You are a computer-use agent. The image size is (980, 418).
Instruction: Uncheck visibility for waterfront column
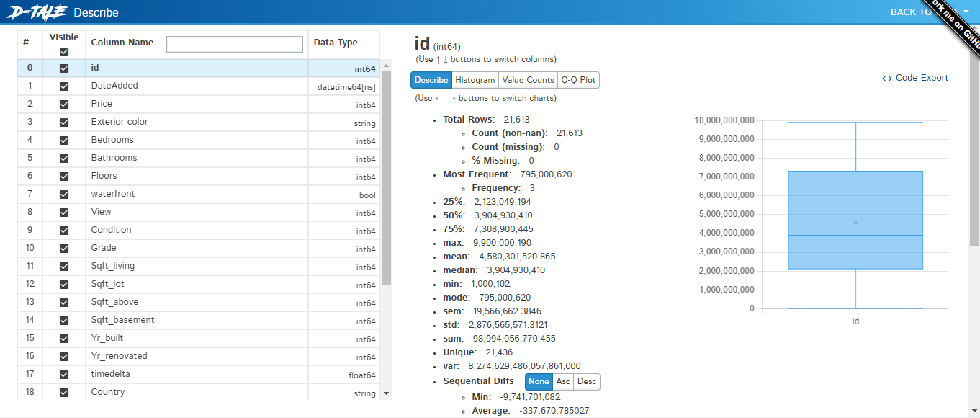[x=64, y=195]
